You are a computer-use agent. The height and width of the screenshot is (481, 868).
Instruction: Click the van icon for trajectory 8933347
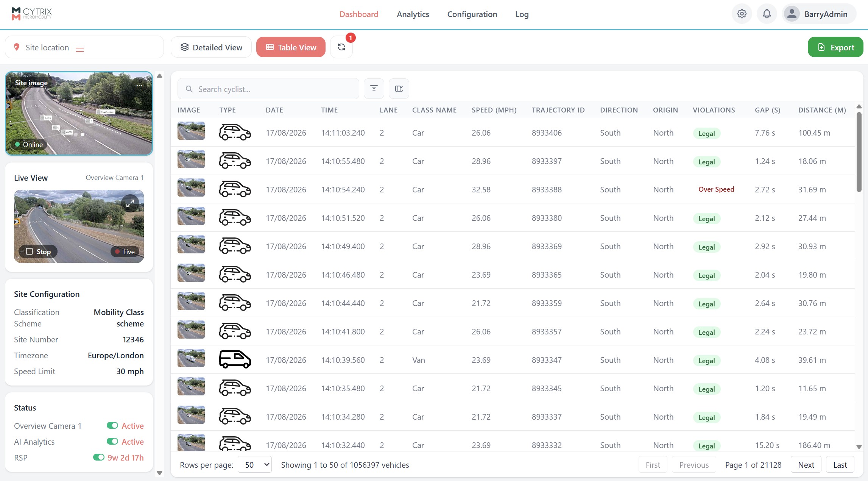(x=235, y=360)
